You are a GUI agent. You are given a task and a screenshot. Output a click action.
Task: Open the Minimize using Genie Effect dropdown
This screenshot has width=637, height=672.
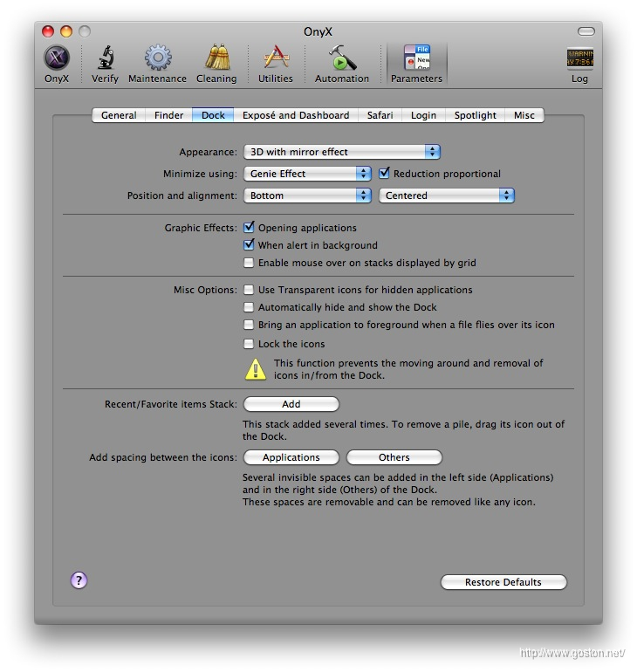(x=307, y=174)
